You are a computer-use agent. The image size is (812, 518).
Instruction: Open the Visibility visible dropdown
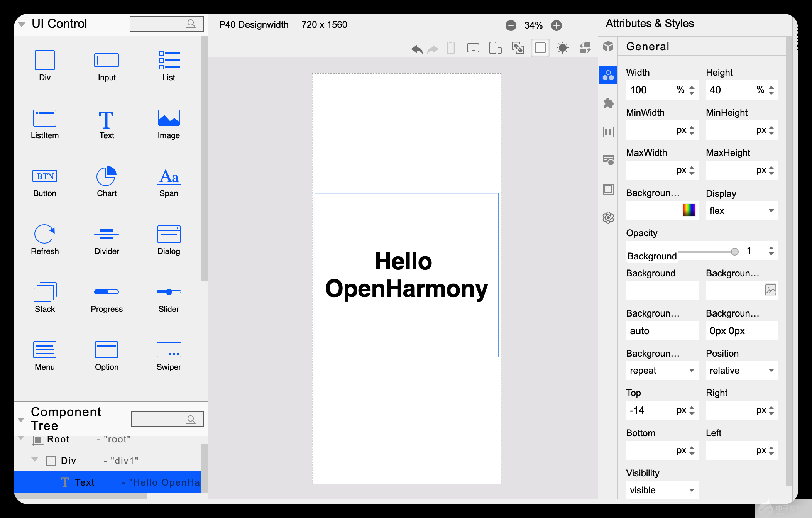point(661,490)
